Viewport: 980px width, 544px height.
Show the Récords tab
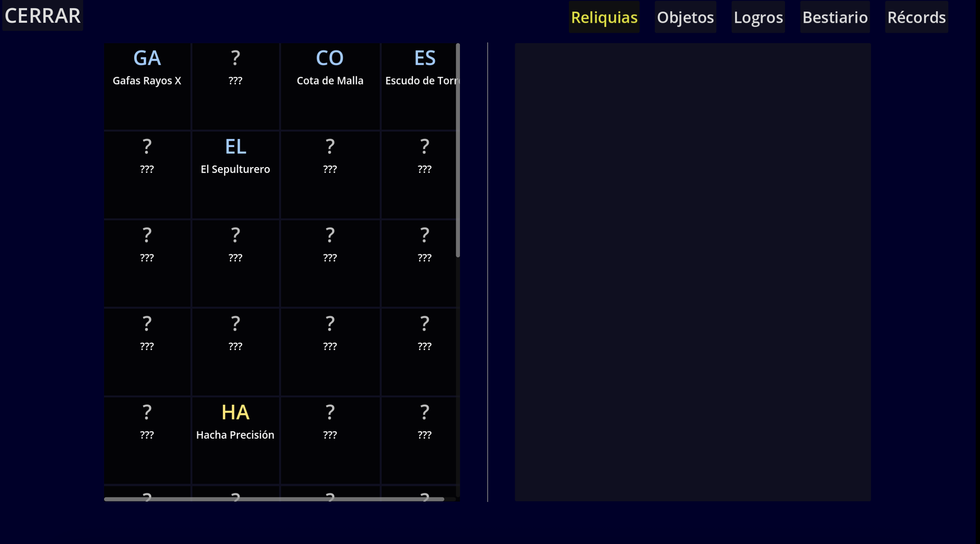(x=916, y=17)
